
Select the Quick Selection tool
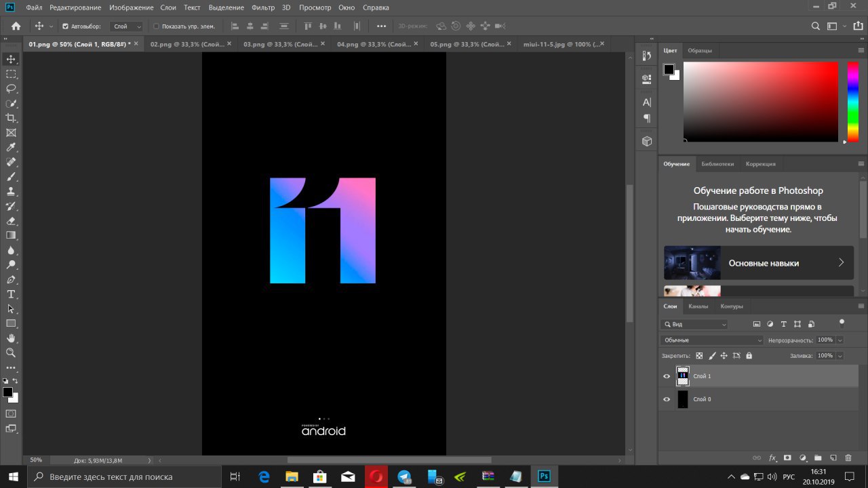[x=11, y=104]
